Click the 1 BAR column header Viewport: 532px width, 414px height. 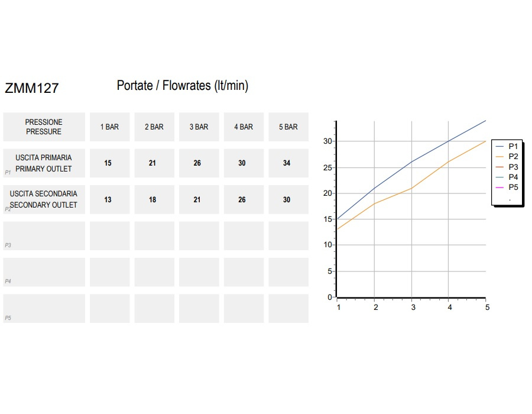pos(109,127)
